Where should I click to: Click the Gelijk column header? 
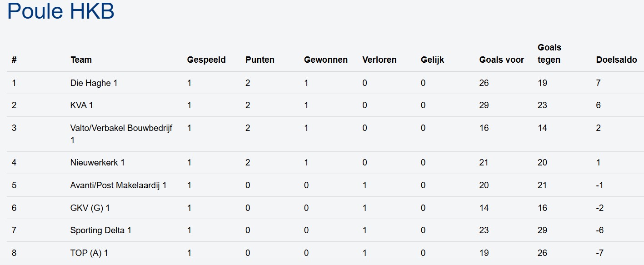coord(432,60)
